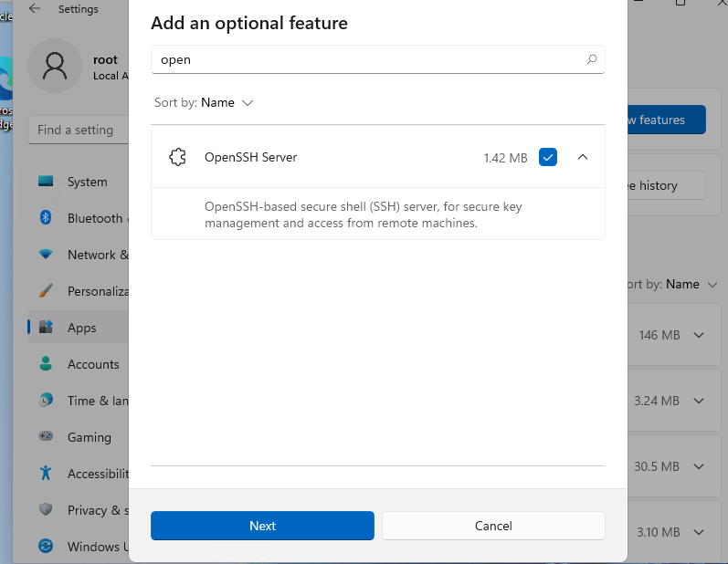Expand the 146 MB feature row
This screenshot has width=728, height=564.
(699, 335)
